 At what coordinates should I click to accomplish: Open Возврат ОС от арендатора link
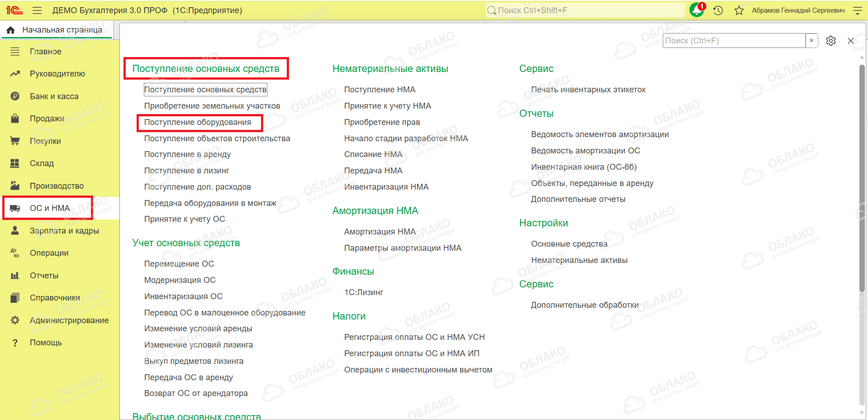tap(196, 393)
